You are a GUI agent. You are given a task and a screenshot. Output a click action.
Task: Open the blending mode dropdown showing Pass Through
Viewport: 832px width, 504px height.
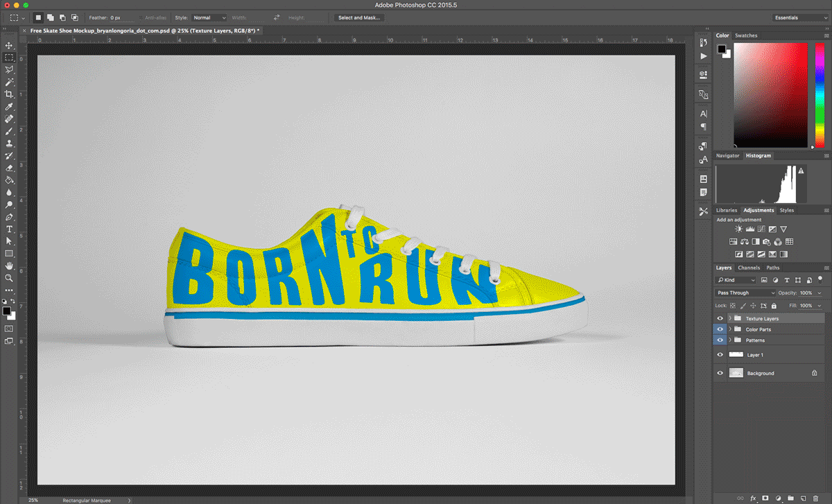click(x=746, y=293)
